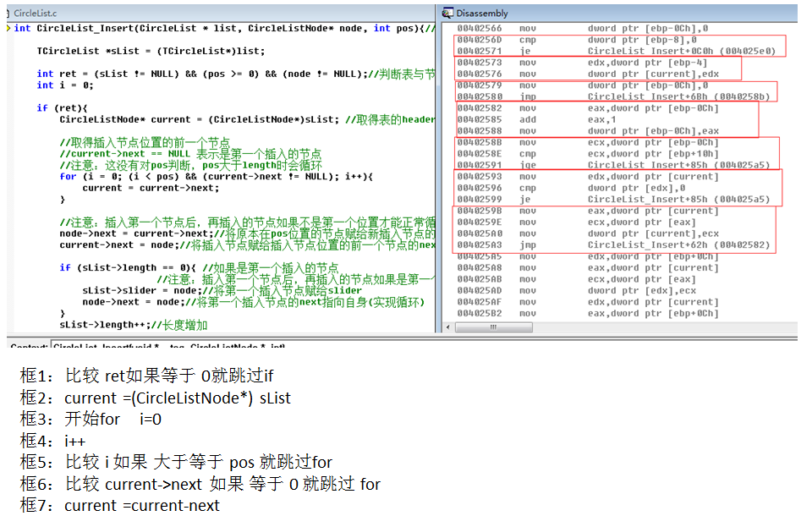This screenshot has height=516, width=812.
Task: Click 'current = current->next;' source line
Action: tap(151, 188)
